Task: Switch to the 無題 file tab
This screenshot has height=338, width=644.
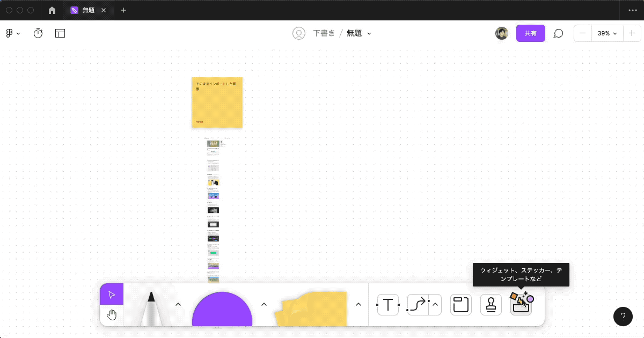Action: 88,10
